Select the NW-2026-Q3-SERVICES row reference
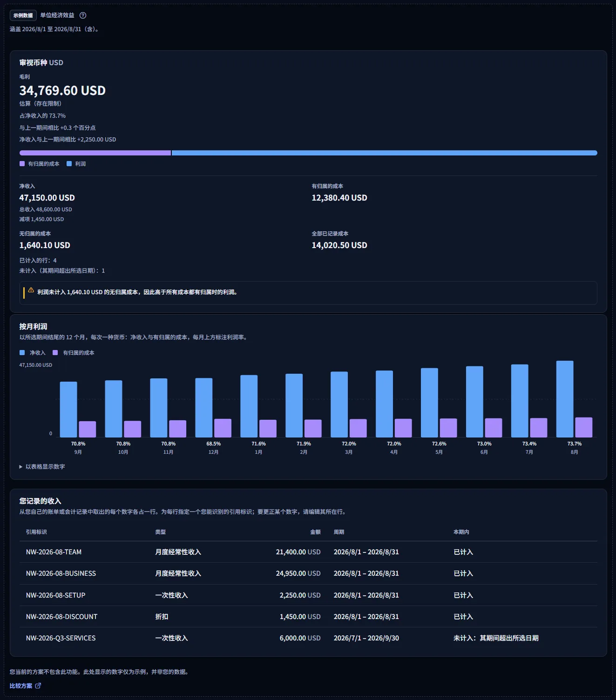This screenshot has width=616, height=700. 61,638
